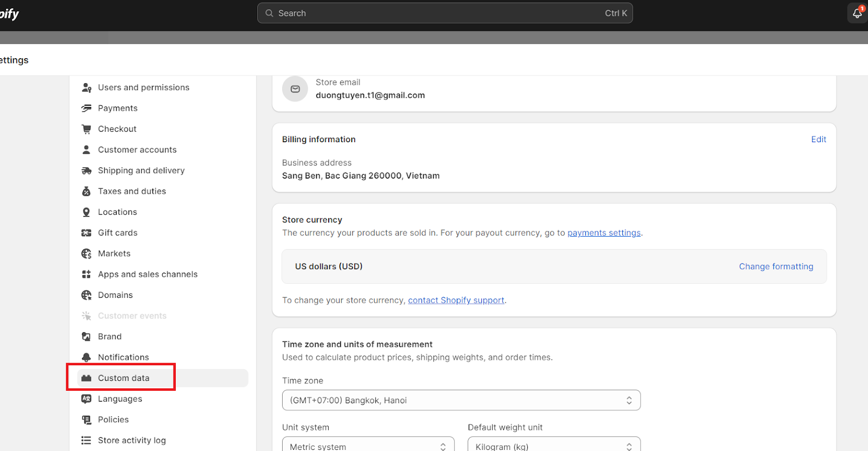The height and width of the screenshot is (451, 868).
Task: Go to Users and permissions
Action: point(143,87)
